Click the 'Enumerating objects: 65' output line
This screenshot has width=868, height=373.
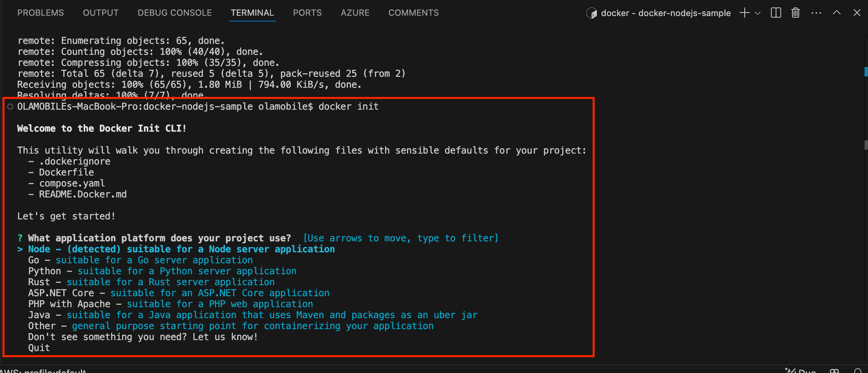[x=121, y=41]
